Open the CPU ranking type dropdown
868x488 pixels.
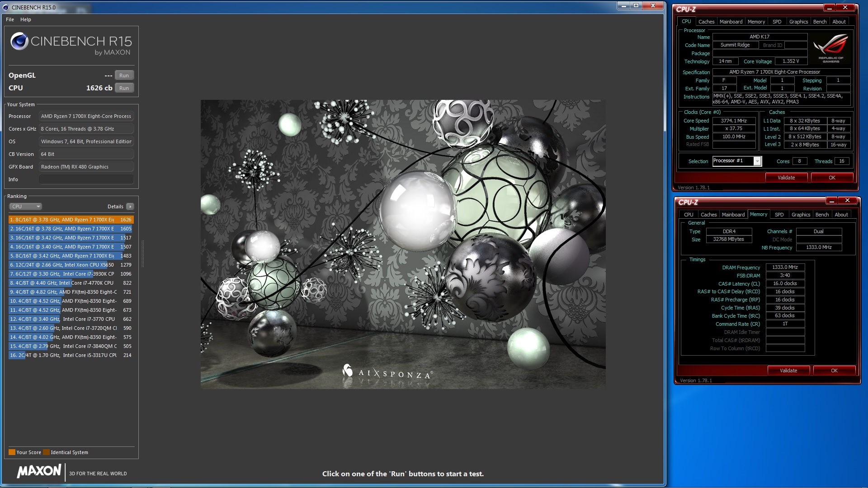point(25,206)
